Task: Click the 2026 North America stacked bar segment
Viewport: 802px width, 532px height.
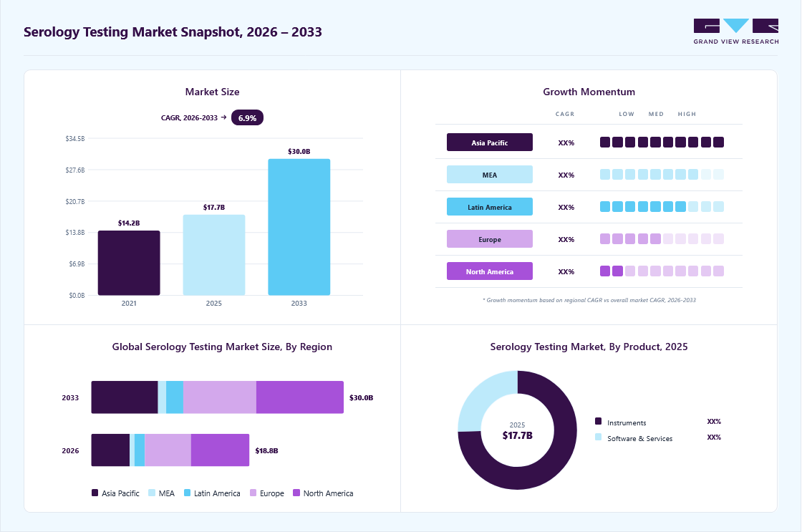Action: point(220,450)
